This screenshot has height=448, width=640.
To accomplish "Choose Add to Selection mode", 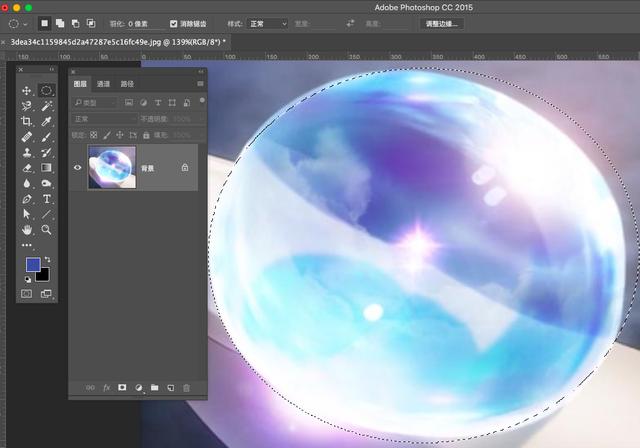I will [60, 23].
